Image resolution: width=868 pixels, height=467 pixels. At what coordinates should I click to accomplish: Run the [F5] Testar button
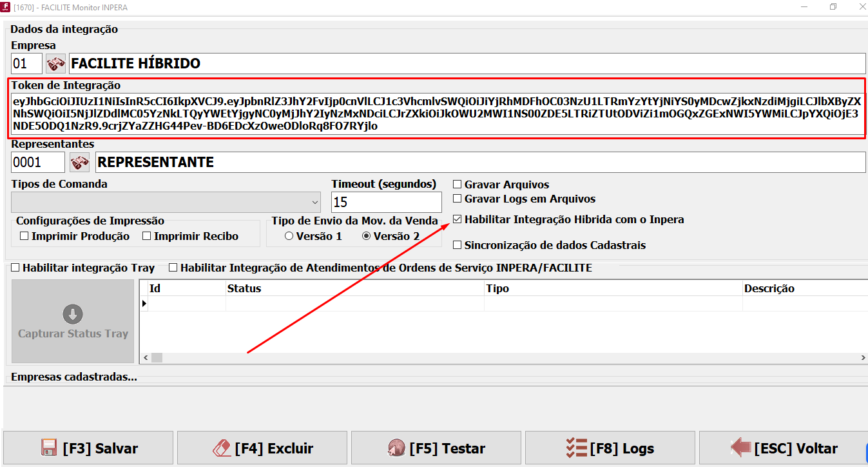[x=436, y=448]
